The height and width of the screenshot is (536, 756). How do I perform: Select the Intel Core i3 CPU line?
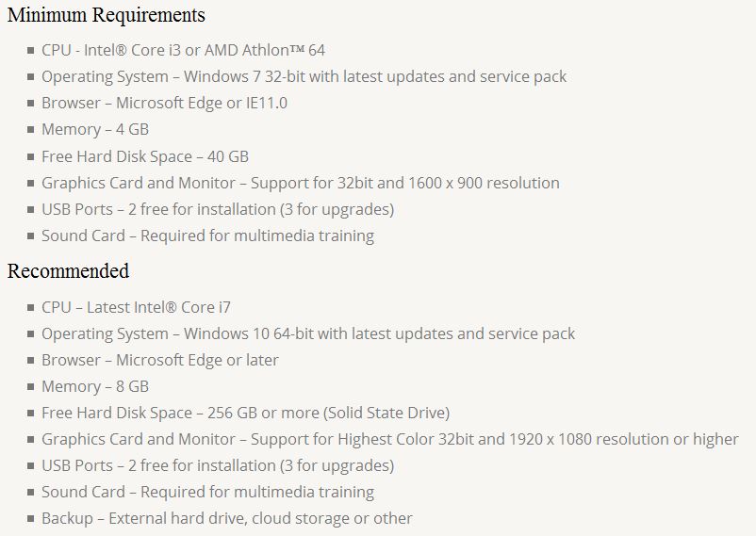click(183, 50)
